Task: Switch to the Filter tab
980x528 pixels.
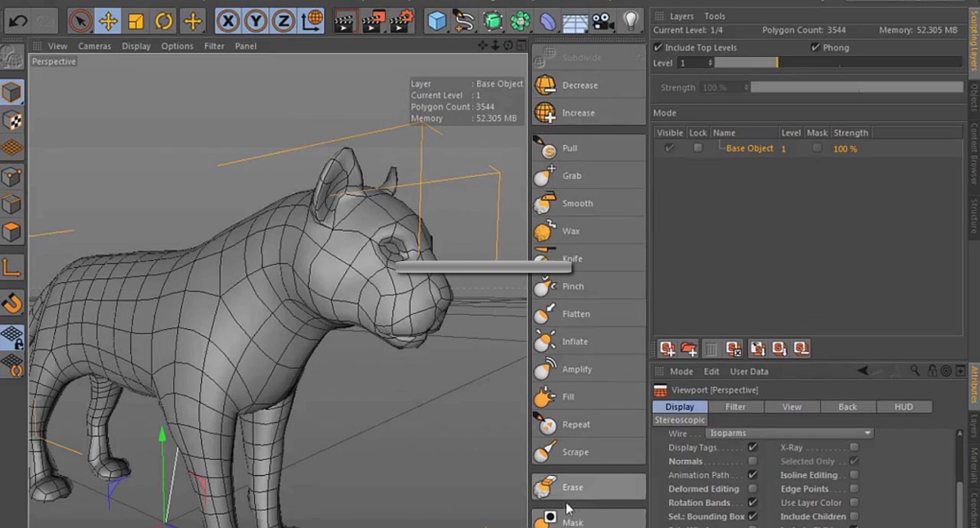Action: tap(735, 406)
